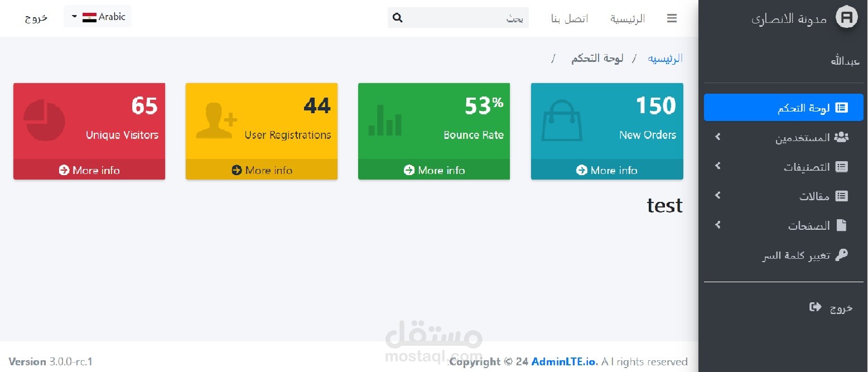Screen dimensions: 868x372
Task: Expand the الصفحات submenu chevron
Action: (718, 224)
